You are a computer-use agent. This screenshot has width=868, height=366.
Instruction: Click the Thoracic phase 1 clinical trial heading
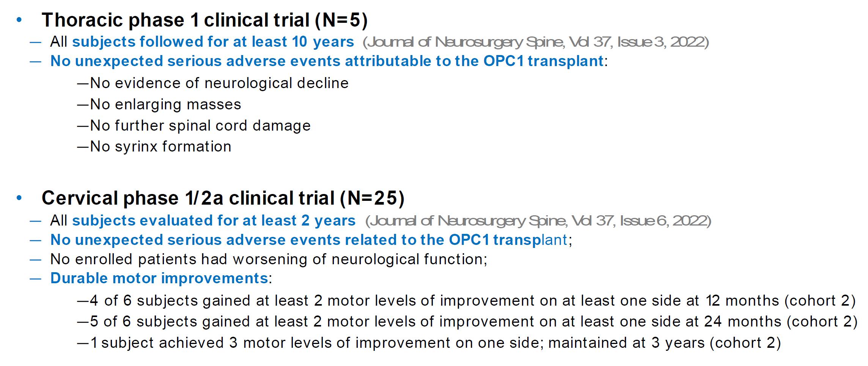pos(205,20)
